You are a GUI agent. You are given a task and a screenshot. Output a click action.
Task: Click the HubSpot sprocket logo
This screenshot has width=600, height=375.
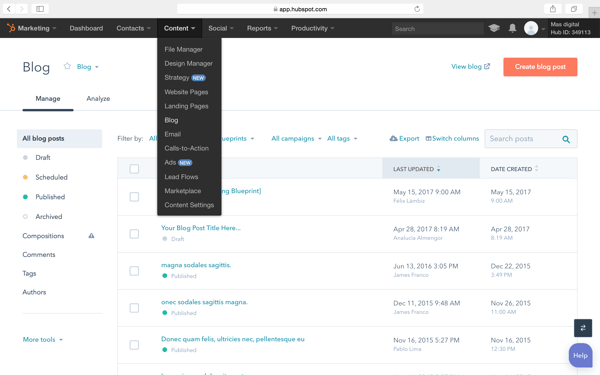tap(11, 28)
